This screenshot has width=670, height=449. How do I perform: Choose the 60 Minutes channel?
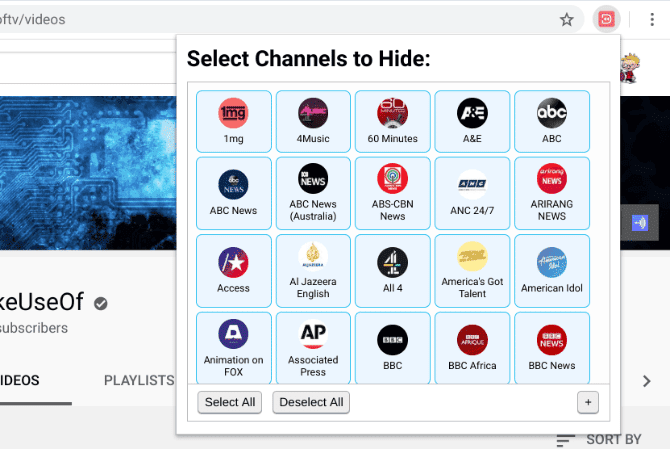[x=393, y=121]
